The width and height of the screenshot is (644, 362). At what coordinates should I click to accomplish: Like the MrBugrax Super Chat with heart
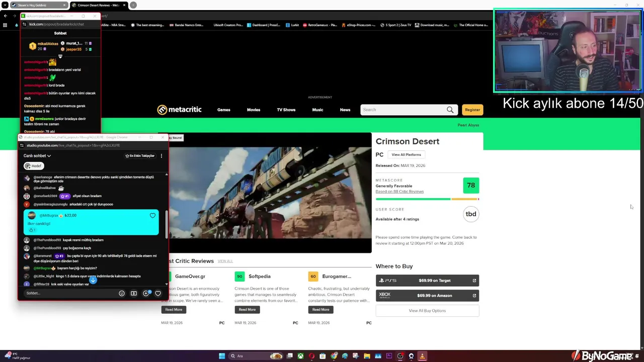click(x=152, y=216)
